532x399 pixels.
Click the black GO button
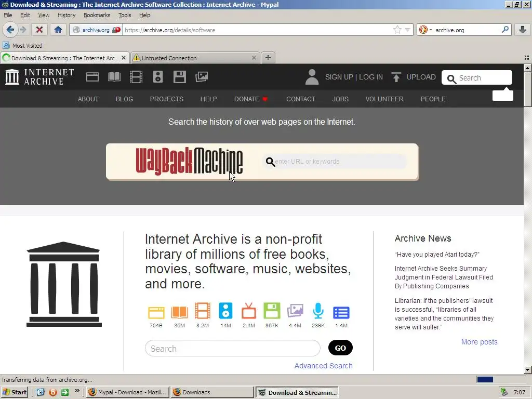[340, 348]
